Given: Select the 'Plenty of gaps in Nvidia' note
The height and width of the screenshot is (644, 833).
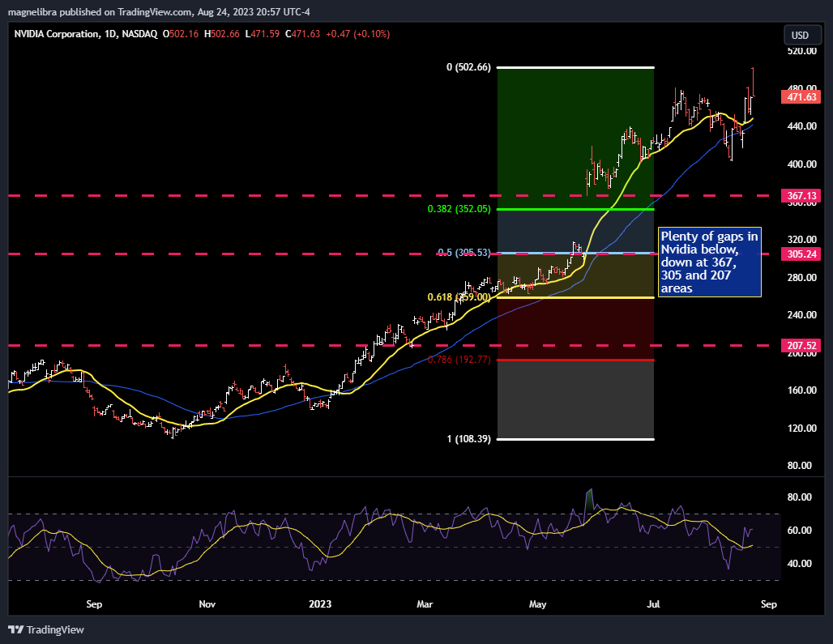Looking at the screenshot, I should tap(710, 262).
